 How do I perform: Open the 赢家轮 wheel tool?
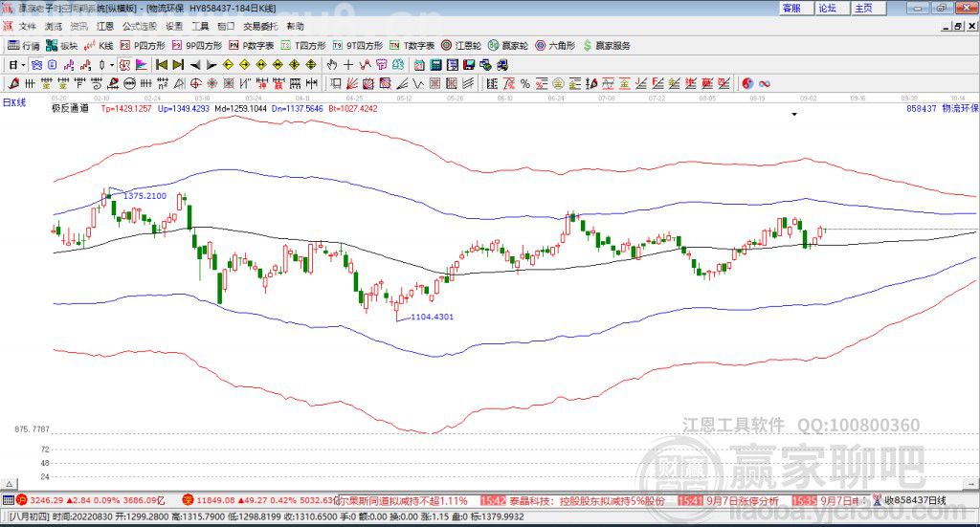pyautogui.click(x=508, y=46)
